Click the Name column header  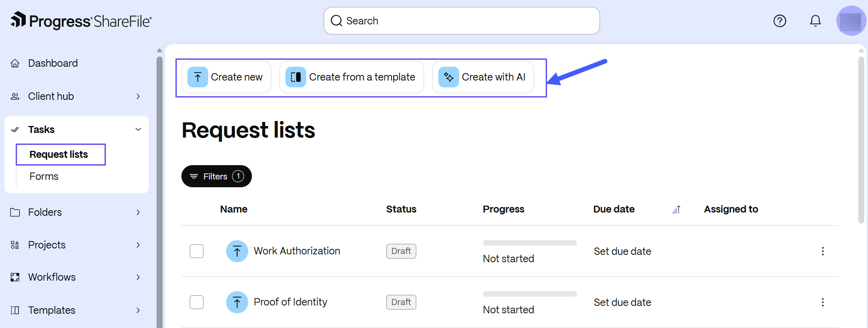pyautogui.click(x=234, y=209)
